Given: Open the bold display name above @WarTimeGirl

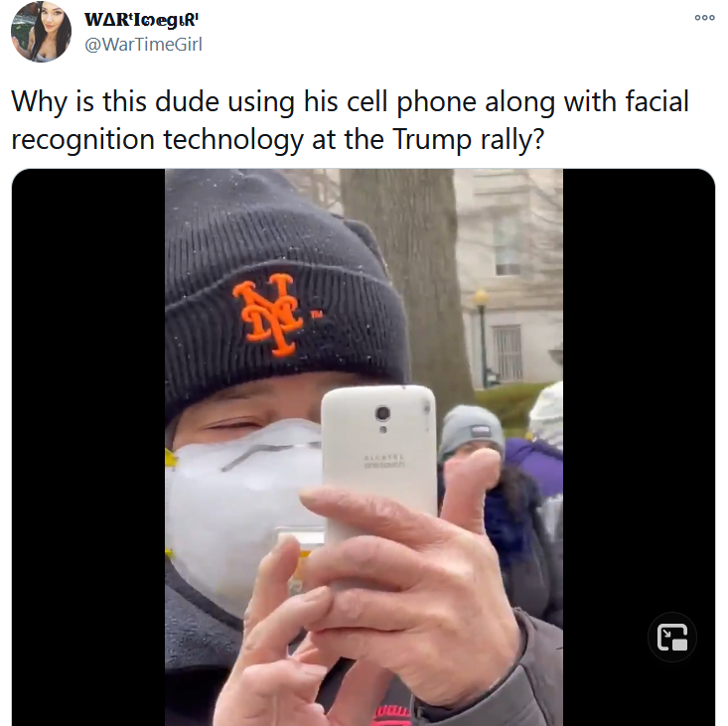Looking at the screenshot, I should (142, 20).
